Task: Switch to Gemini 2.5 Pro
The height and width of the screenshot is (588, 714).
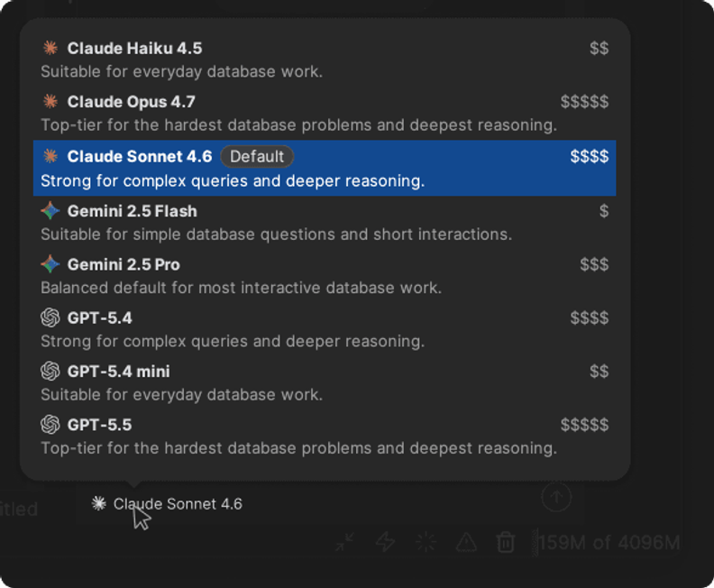Action: tap(325, 276)
